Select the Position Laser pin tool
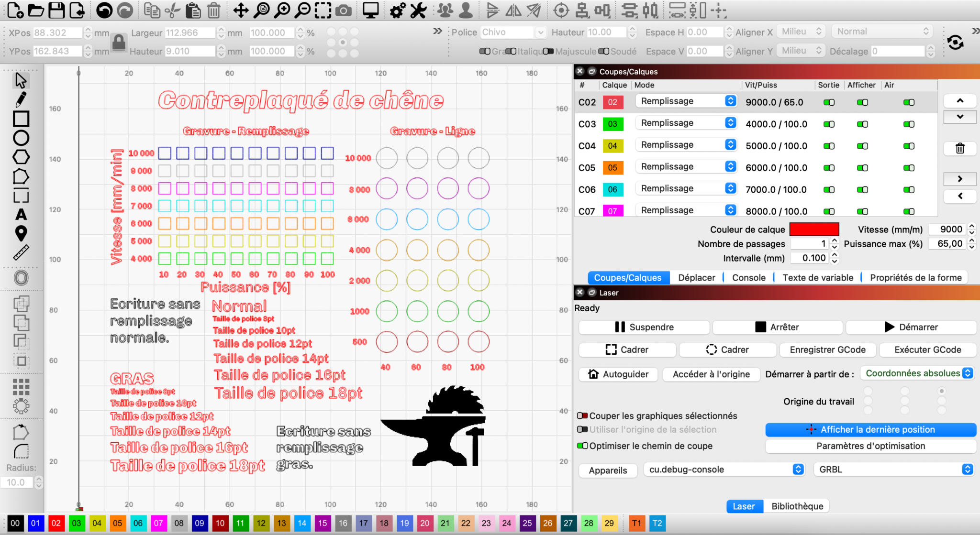Viewport: 980px width, 535px height. tap(21, 233)
